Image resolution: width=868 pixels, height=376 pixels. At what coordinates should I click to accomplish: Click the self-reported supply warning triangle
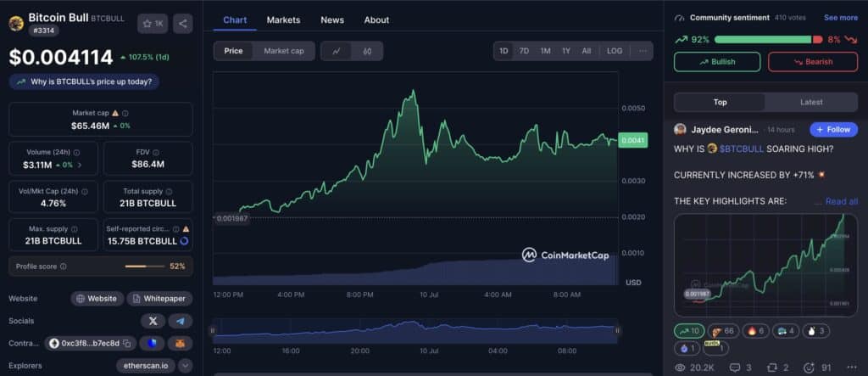[186, 228]
